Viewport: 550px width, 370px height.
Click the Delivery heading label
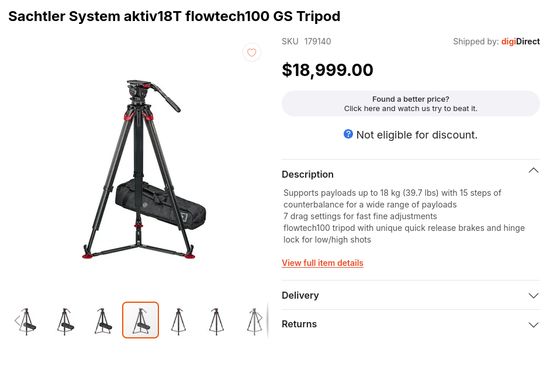tap(300, 295)
